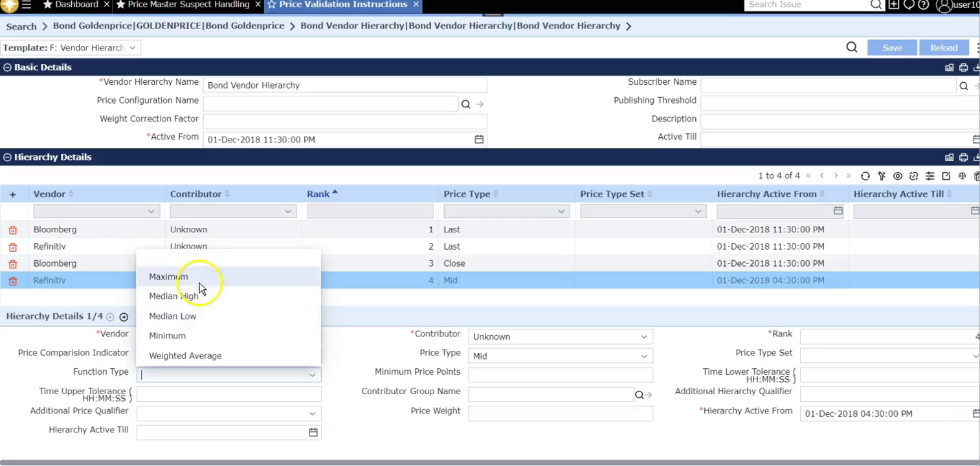This screenshot has width=980, height=466.
Task: Select Median High option
Action: (228, 296)
